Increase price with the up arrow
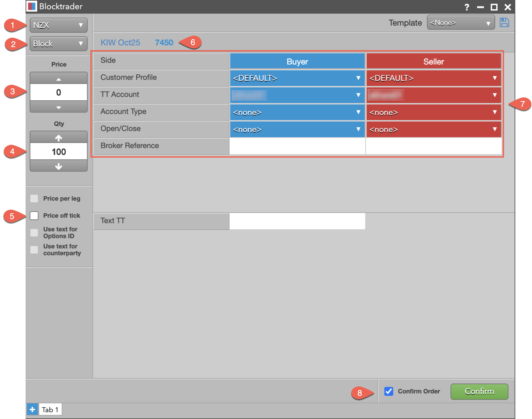 (59, 79)
